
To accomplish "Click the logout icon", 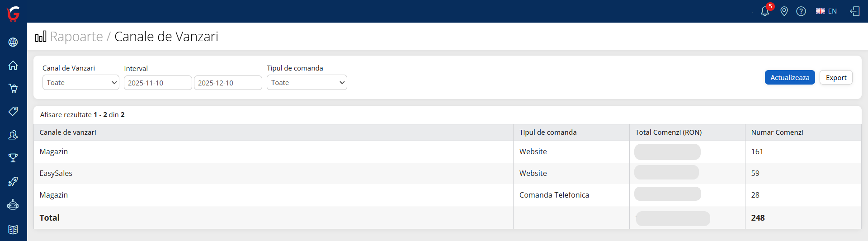I will (855, 11).
